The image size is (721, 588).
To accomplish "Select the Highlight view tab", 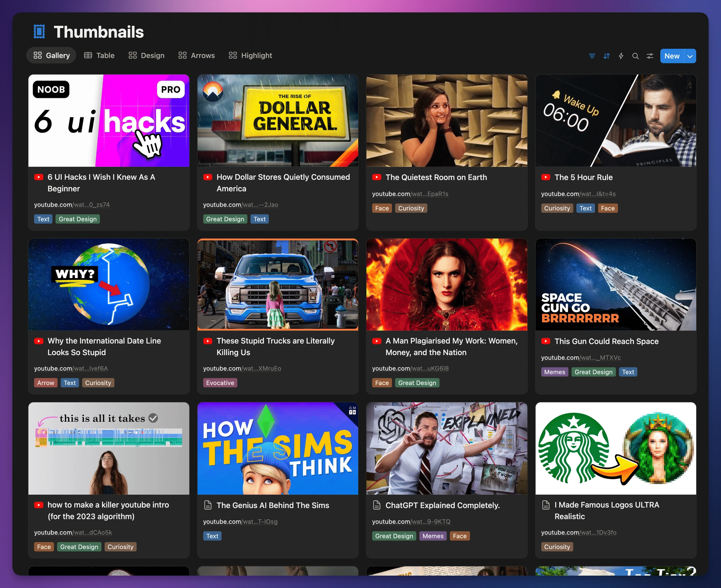I will click(x=250, y=56).
